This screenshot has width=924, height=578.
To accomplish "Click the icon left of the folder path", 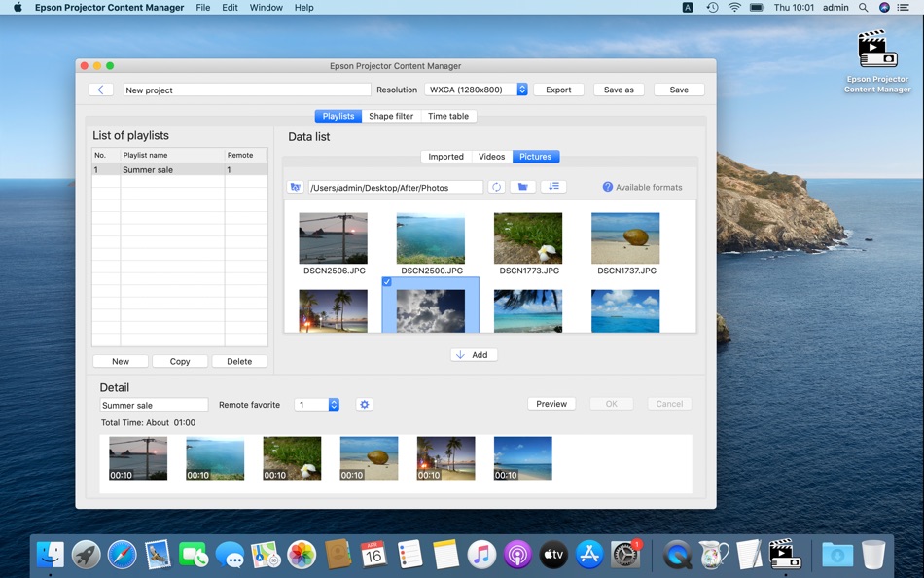I will [x=296, y=187].
